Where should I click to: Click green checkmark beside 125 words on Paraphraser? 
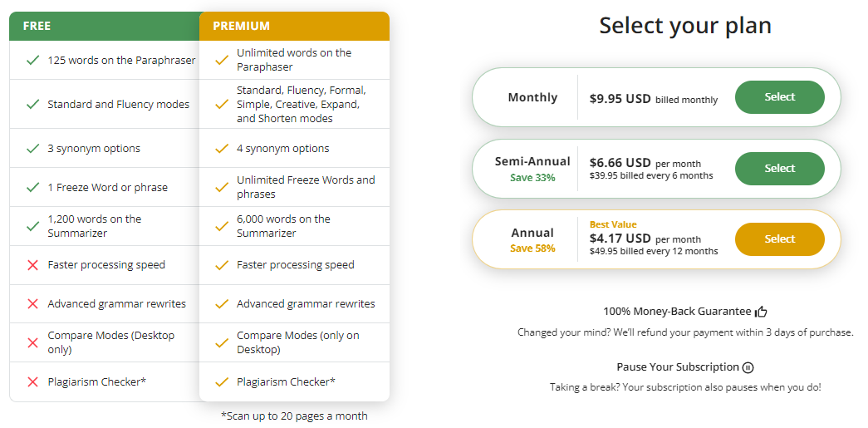coord(33,60)
